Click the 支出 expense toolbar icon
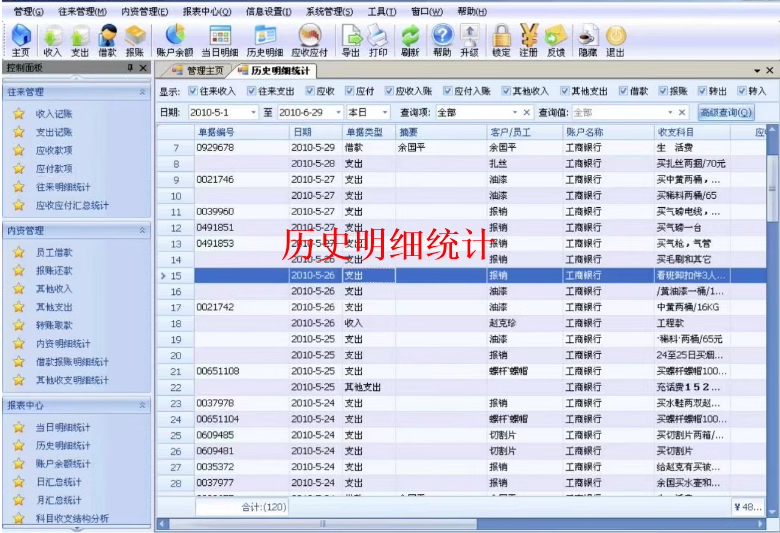780x533 pixels. 79,40
